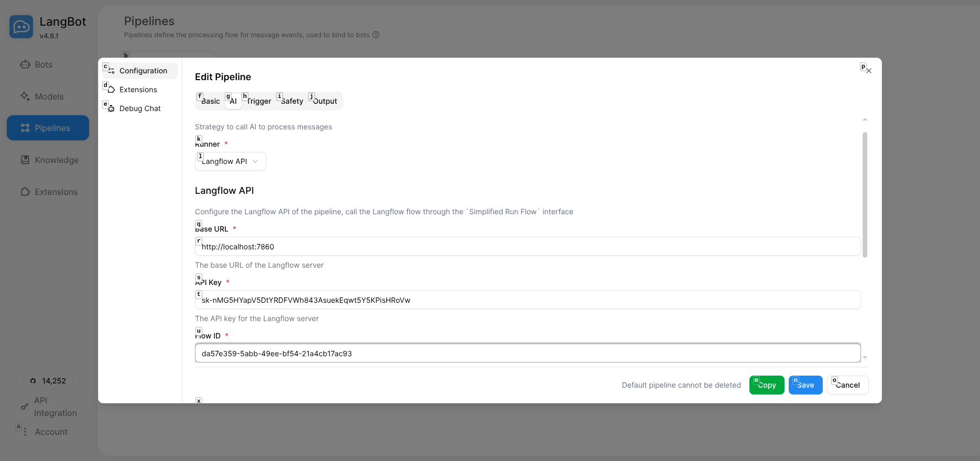
Task: Switch to the Trigger tab
Action: [x=258, y=101]
